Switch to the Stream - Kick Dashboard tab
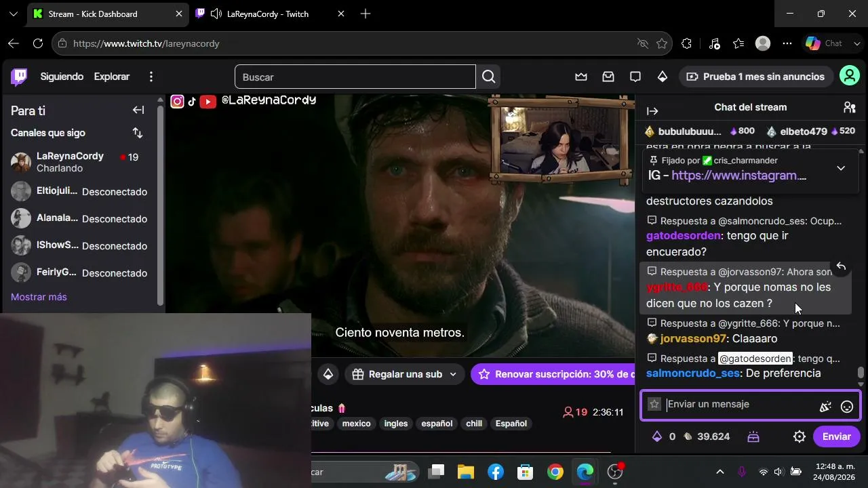 click(x=108, y=14)
